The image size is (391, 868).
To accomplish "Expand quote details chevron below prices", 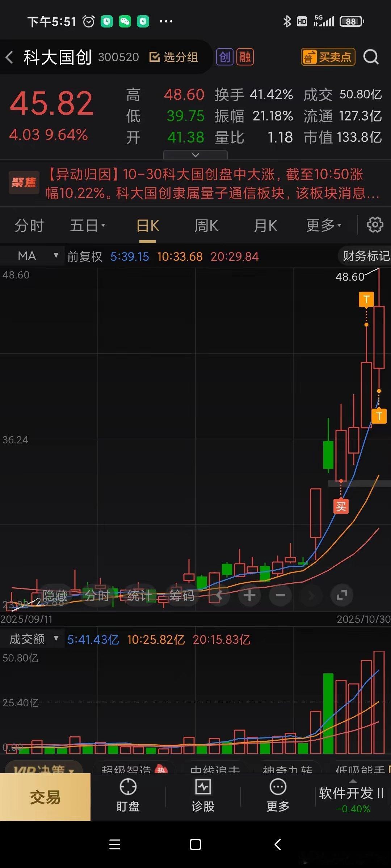I will click(195, 155).
